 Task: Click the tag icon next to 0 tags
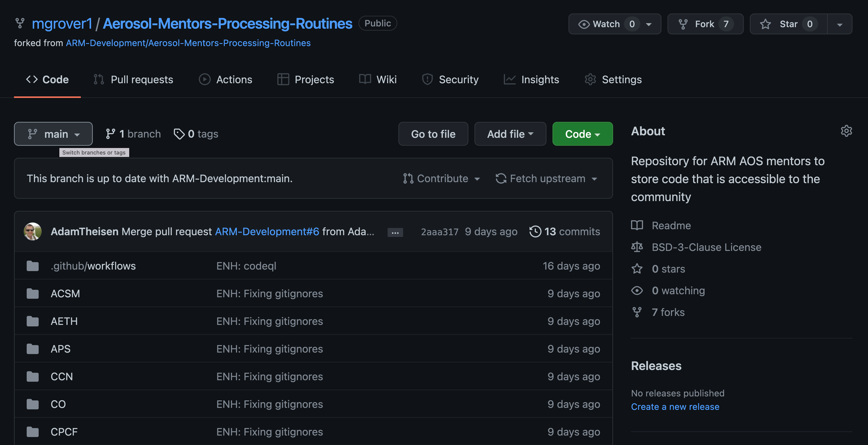coord(179,134)
